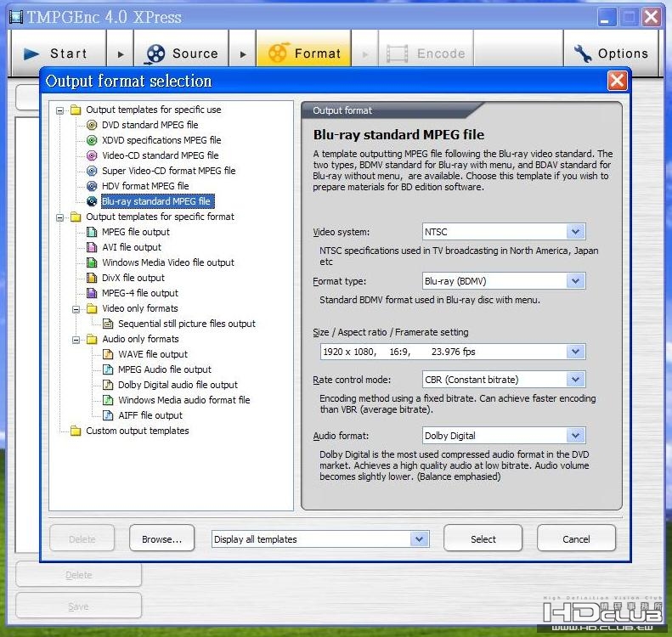The image size is (672, 637).
Task: Collapse Output templates for specific format
Action: (x=60, y=217)
